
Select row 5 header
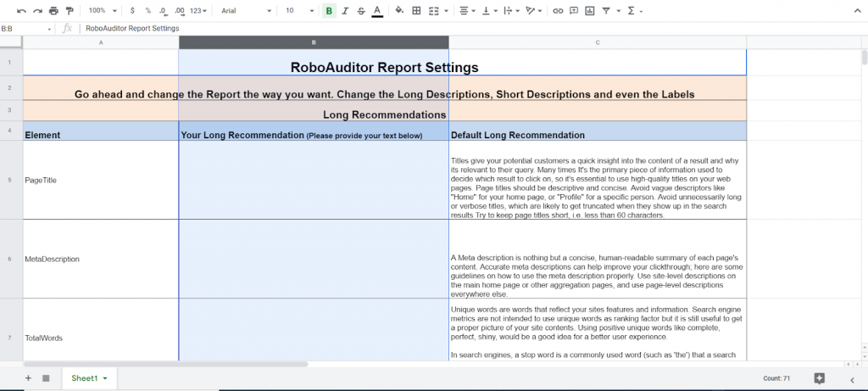11,180
